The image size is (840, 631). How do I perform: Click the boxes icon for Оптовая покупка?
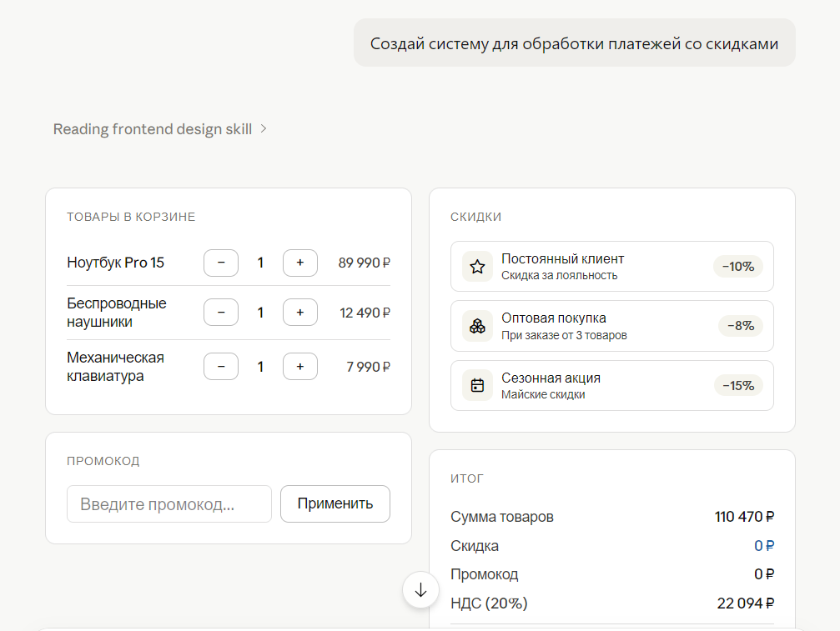pos(477,326)
